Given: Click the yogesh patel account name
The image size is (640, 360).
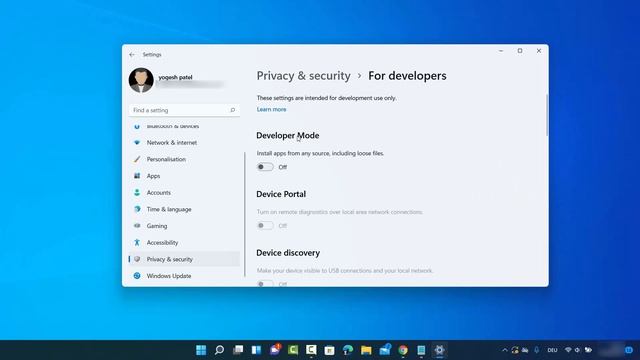Looking at the screenshot, I should point(176,77).
